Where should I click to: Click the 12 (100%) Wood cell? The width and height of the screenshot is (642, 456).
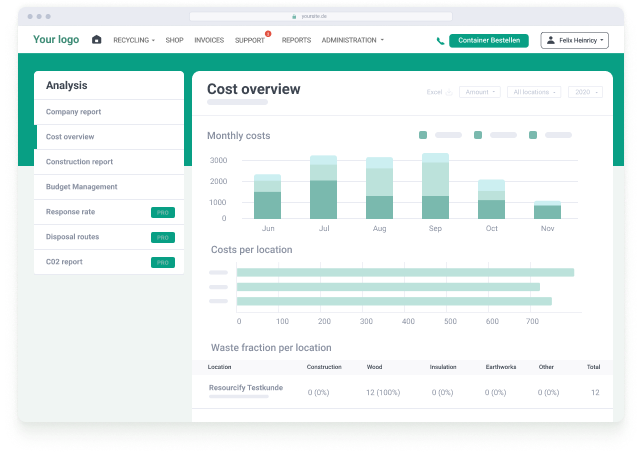click(x=383, y=393)
